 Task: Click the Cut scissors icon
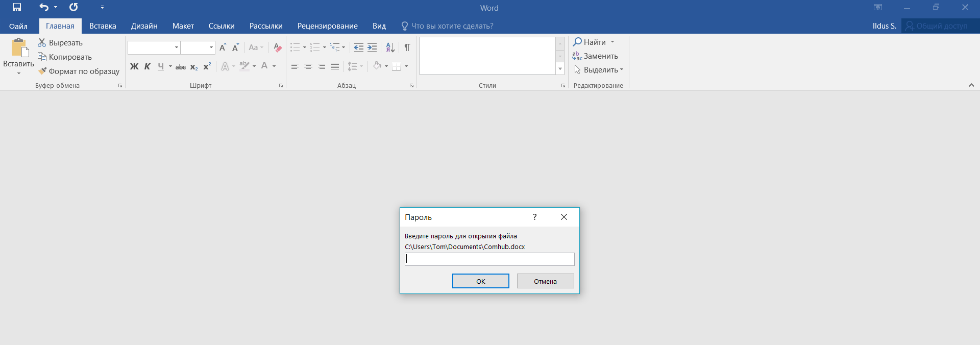pyautogui.click(x=42, y=43)
